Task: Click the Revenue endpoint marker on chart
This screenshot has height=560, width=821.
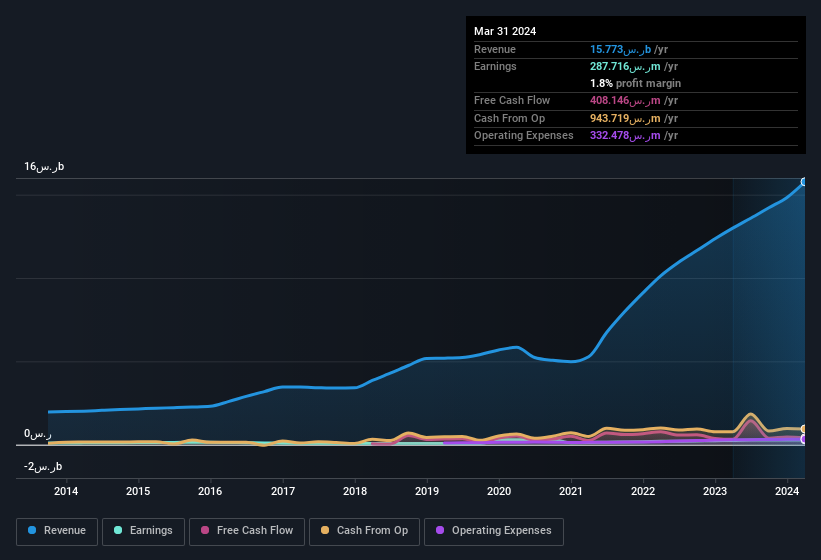Action: point(804,182)
